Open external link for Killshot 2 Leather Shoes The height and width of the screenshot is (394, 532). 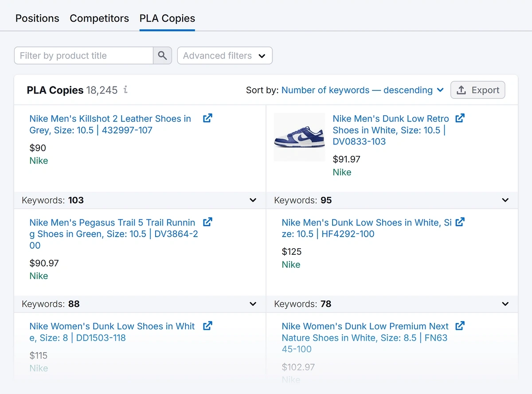point(207,118)
